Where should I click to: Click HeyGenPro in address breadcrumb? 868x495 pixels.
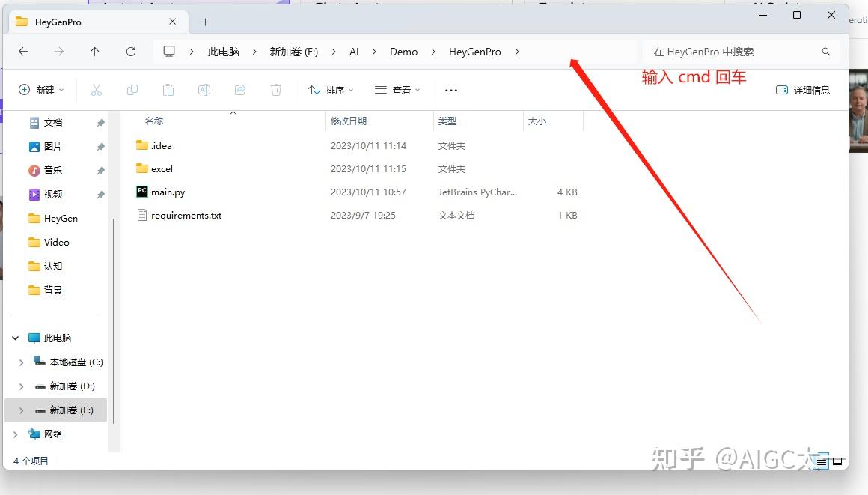coord(475,52)
